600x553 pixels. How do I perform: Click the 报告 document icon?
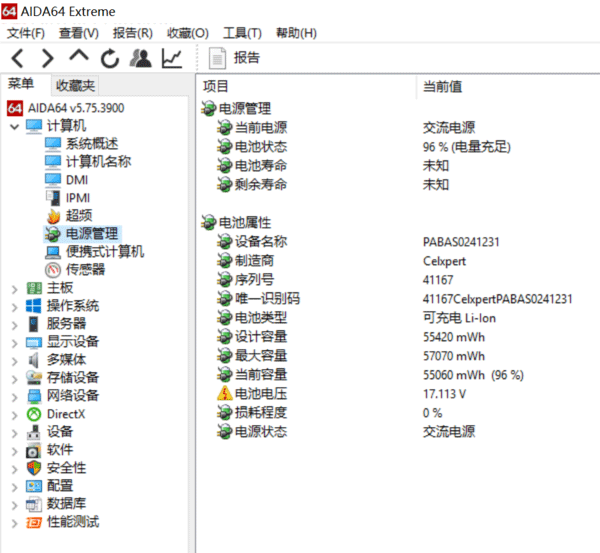217,58
